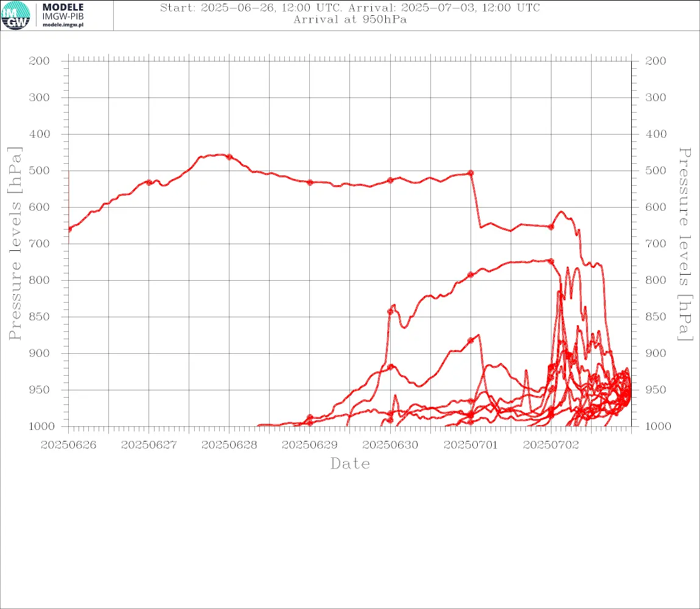Screen dimensions: 700x609
Task: Click the IMGW circular logo
Action: pos(16,16)
